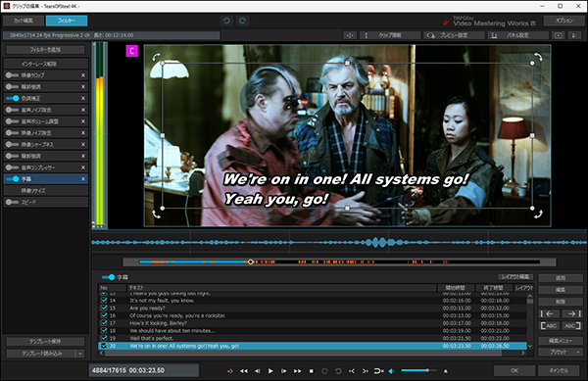Switch to the カット編集 tab
Viewport: 588px width, 381px height.
click(24, 21)
